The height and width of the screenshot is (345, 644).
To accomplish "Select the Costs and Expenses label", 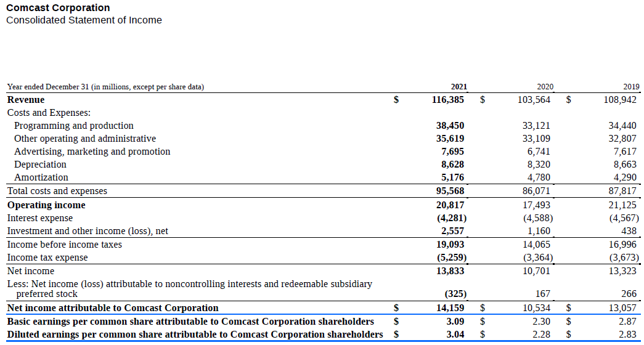I will point(49,113).
